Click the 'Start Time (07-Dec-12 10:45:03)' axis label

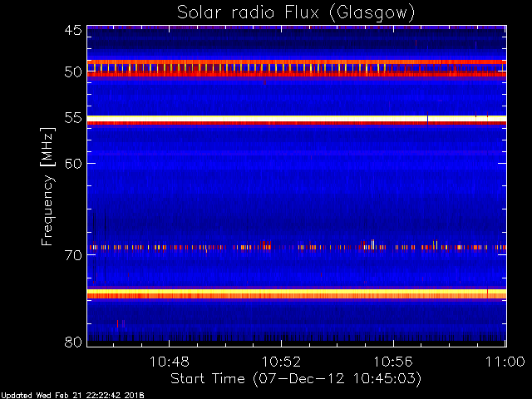click(296, 379)
